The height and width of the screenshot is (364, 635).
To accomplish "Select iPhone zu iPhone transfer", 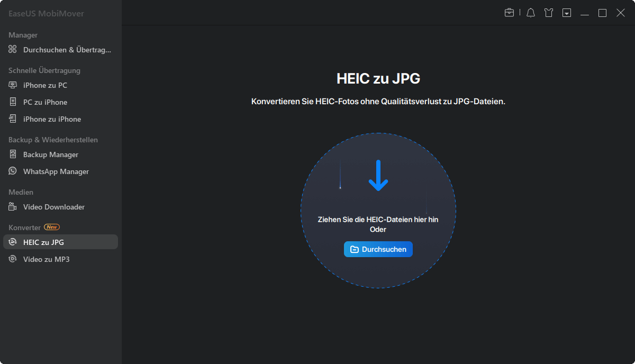I will click(x=60, y=119).
